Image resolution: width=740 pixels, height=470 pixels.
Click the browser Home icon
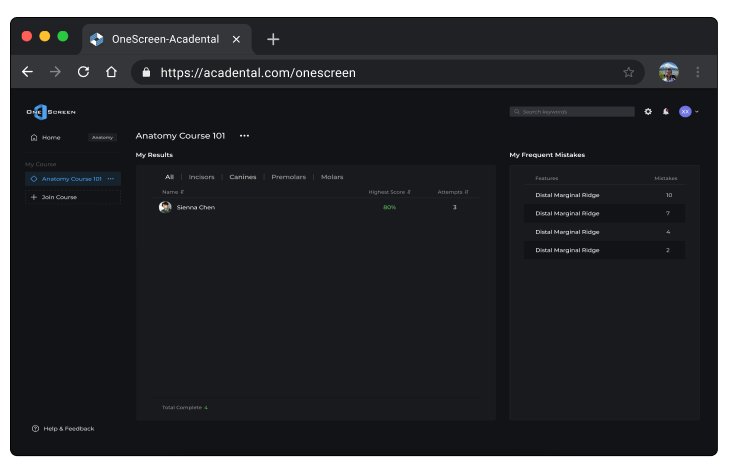coord(111,72)
